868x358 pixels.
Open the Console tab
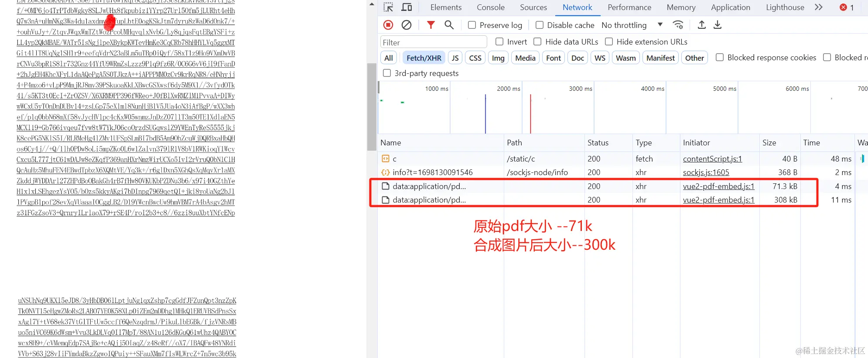coord(491,7)
